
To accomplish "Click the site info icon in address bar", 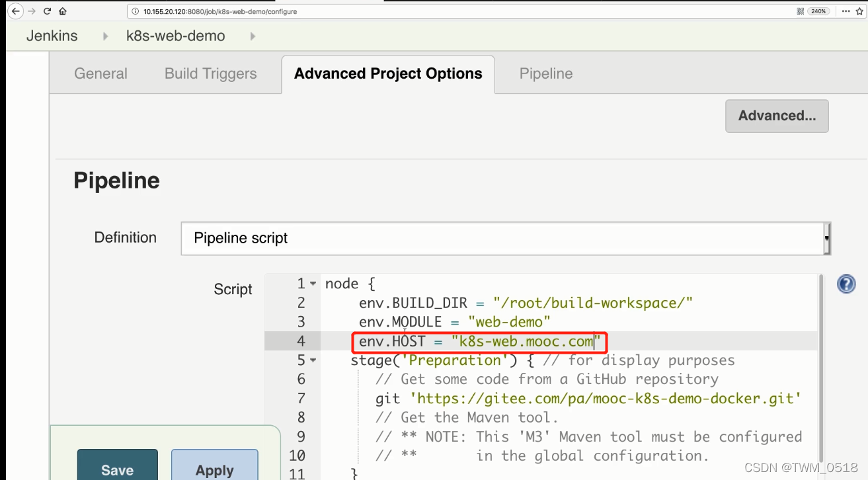I will (x=135, y=11).
